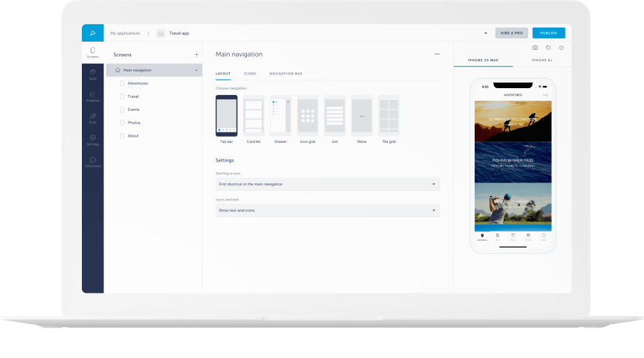The width and height of the screenshot is (644, 358).
Task: Choose the None navigation layout
Action: click(x=362, y=119)
